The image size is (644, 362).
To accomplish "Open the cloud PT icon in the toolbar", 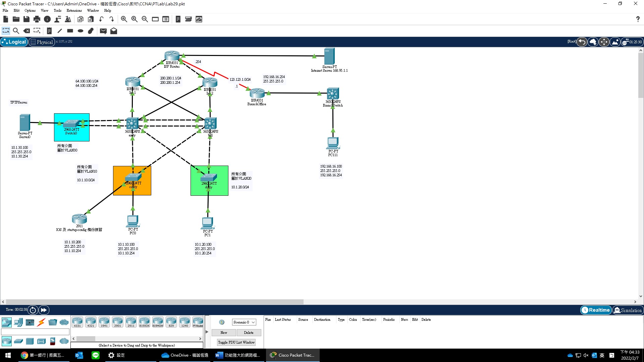I will coord(199,19).
